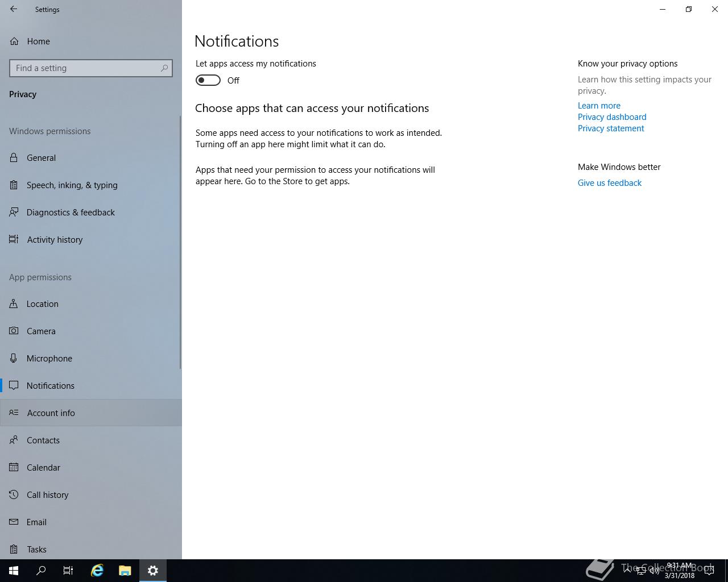
Task: Open File Explorer from taskbar
Action: click(x=125, y=571)
